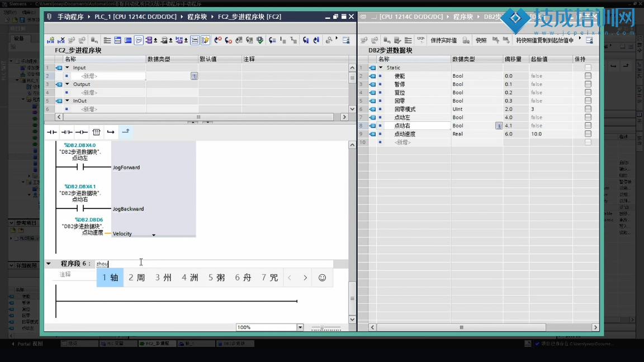Expand more block parameters below Velocity
644x362 pixels.
tap(154, 235)
